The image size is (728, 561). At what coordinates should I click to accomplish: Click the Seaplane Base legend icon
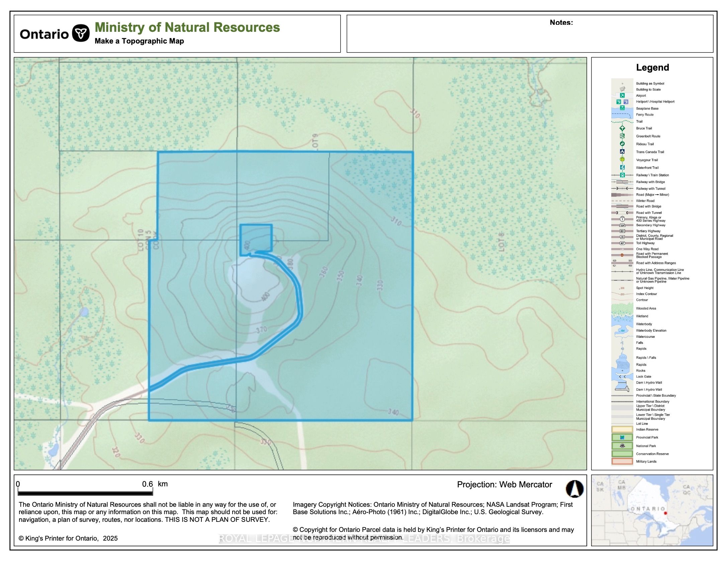(622, 108)
